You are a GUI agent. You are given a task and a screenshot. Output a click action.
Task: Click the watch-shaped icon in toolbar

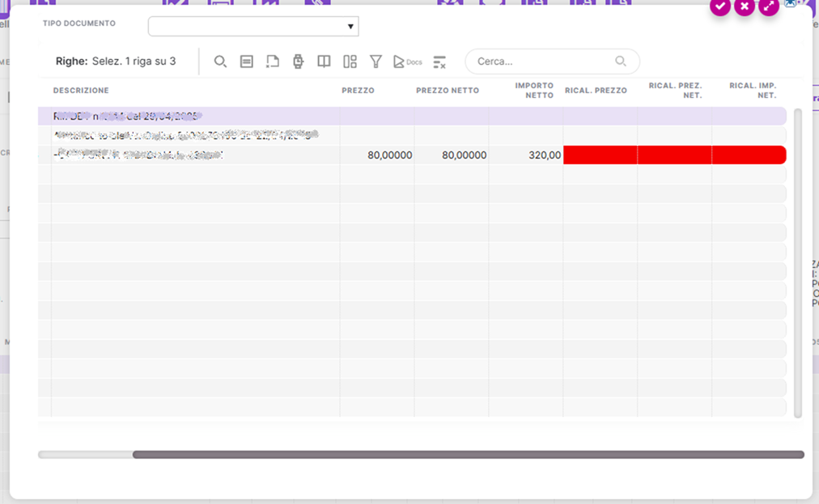(x=298, y=61)
